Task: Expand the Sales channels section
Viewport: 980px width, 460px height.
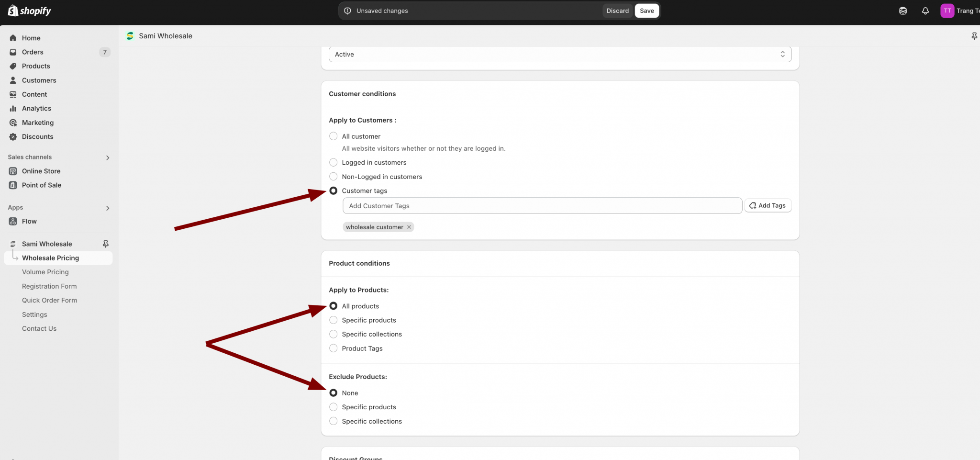Action: pyautogui.click(x=107, y=157)
